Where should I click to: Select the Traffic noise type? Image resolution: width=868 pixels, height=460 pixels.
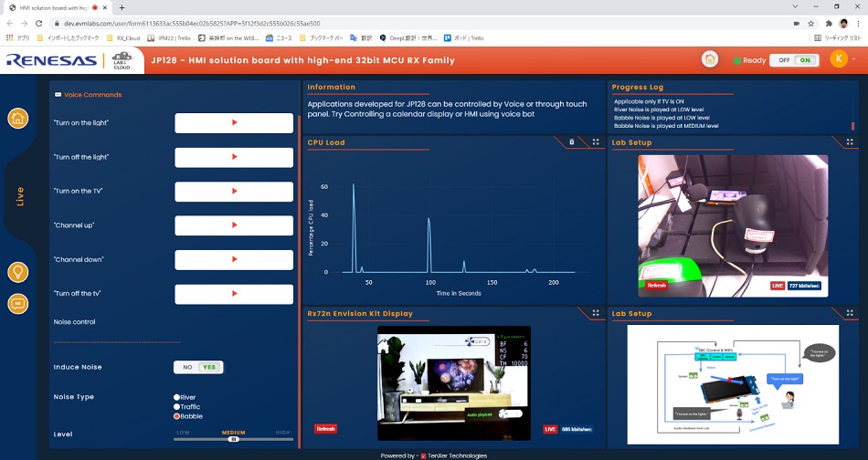tap(176, 406)
